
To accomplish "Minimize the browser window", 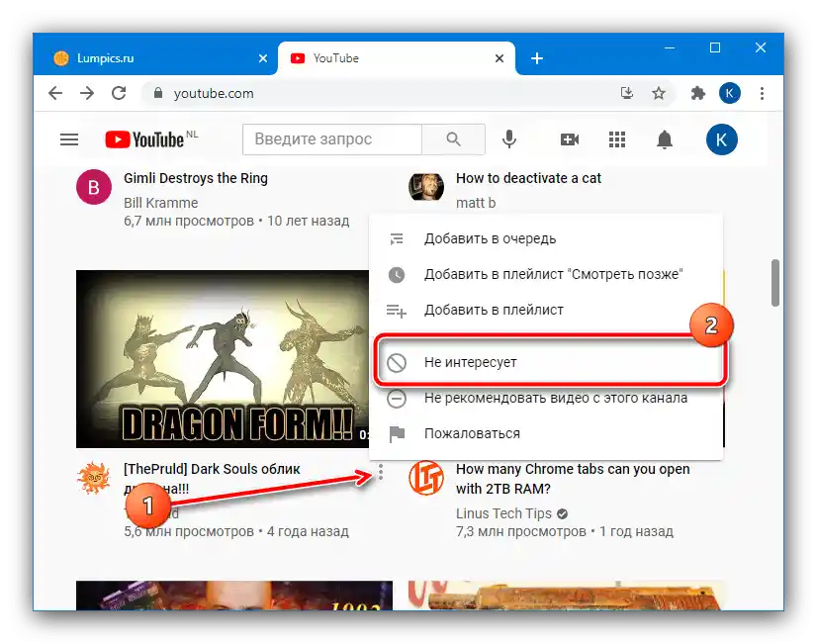I will pos(670,47).
